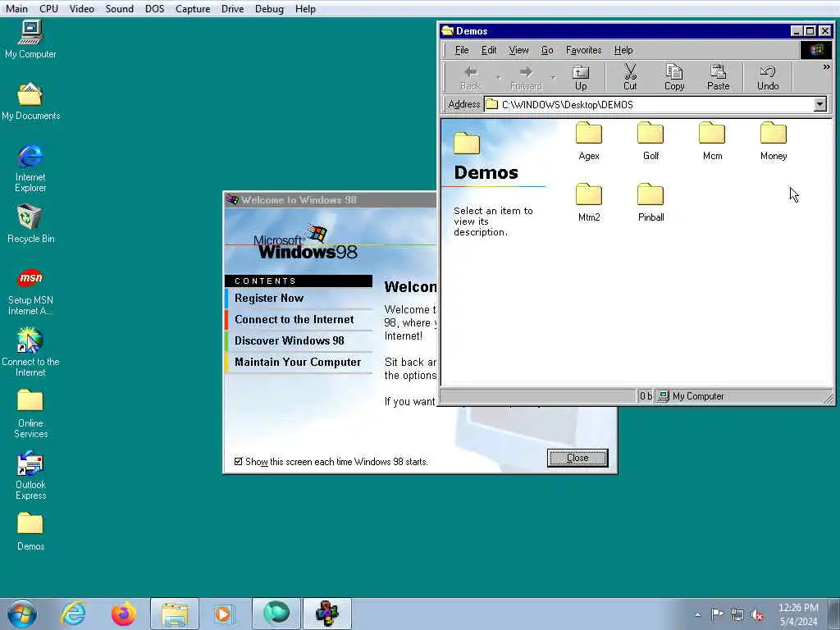Screen dimensions: 840x630
Task: Open the Favorites menu in Demos window
Action: point(583,50)
